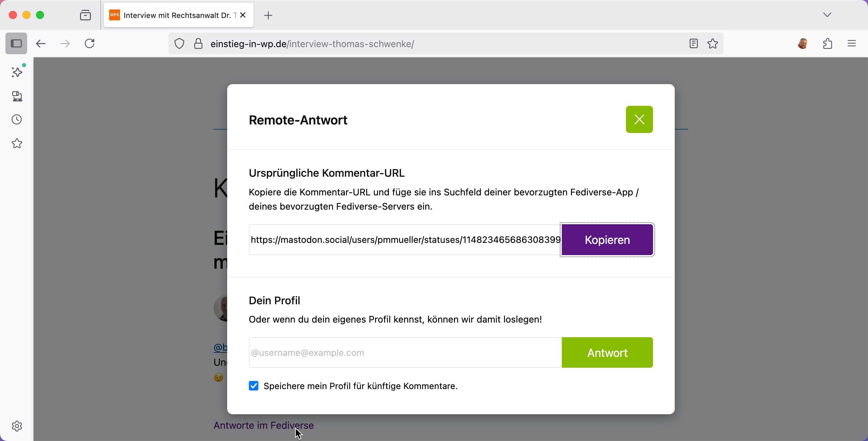The height and width of the screenshot is (441, 868).
Task: Open synced tabs sidebar icon
Action: tap(17, 96)
